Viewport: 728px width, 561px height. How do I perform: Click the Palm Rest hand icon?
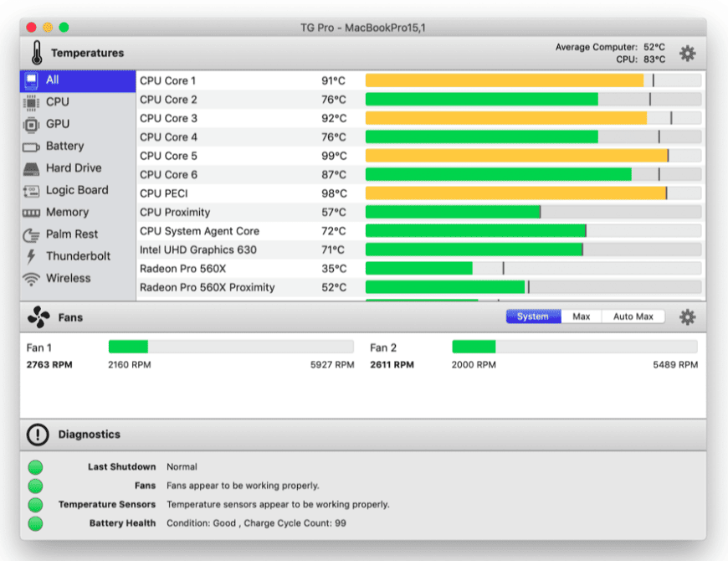click(31, 235)
